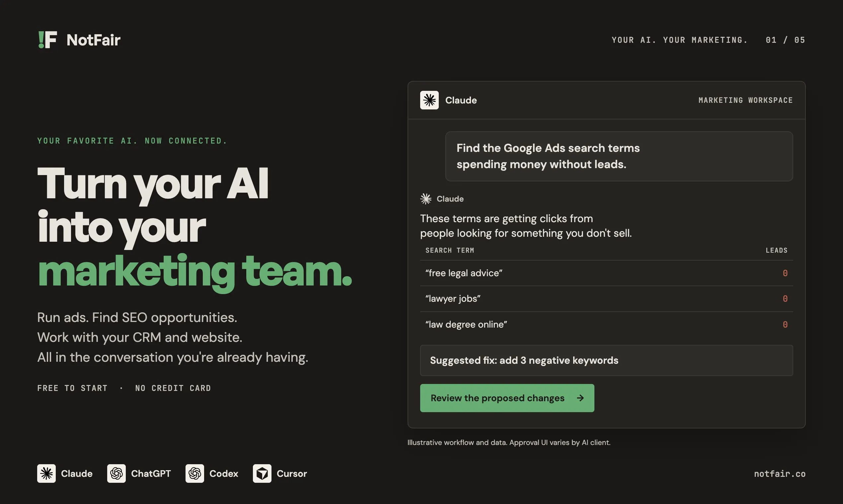This screenshot has width=843, height=504.
Task: Click the NotFair !F logo icon
Action: [x=47, y=40]
